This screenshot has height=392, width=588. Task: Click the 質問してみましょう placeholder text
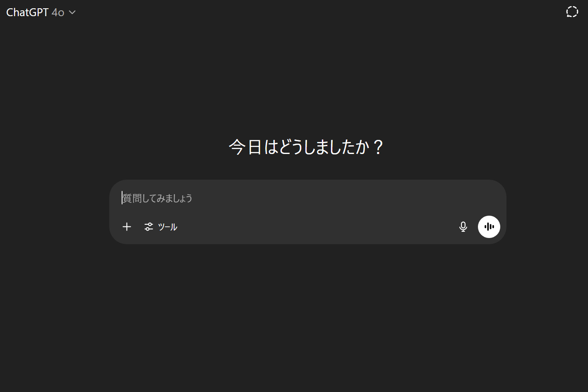[158, 198]
